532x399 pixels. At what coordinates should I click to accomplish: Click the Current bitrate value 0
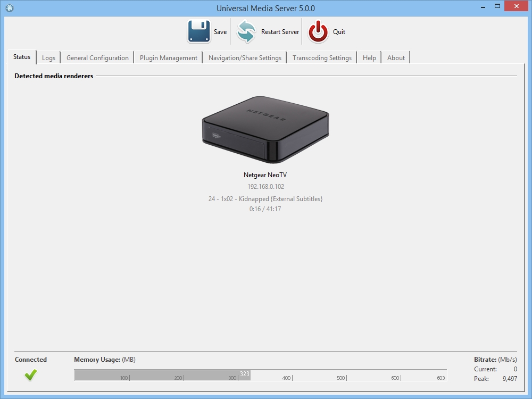click(516, 369)
